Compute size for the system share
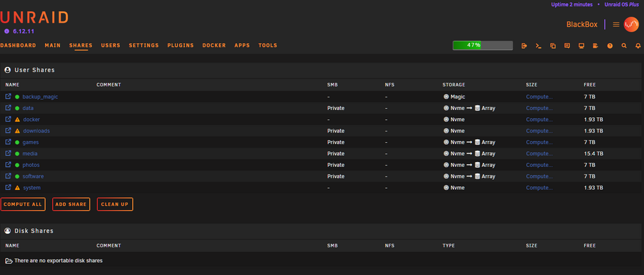The height and width of the screenshot is (275, 644). (539, 187)
